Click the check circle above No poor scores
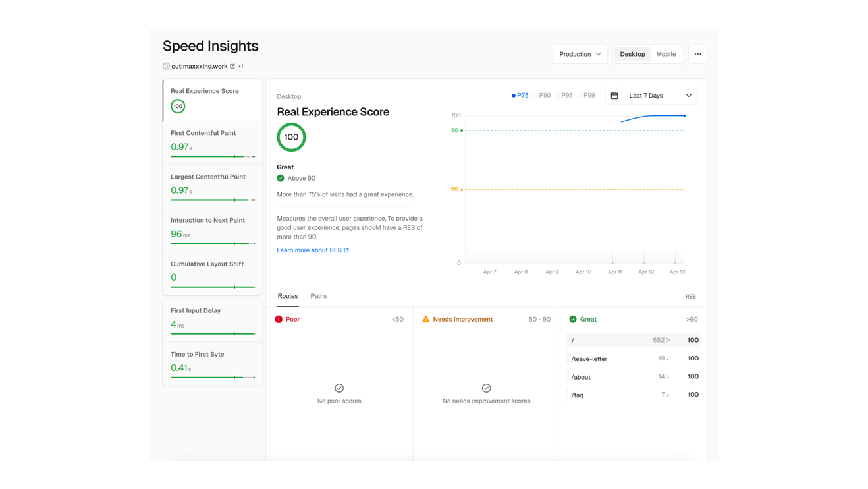The height and width of the screenshot is (489, 868). tap(339, 388)
